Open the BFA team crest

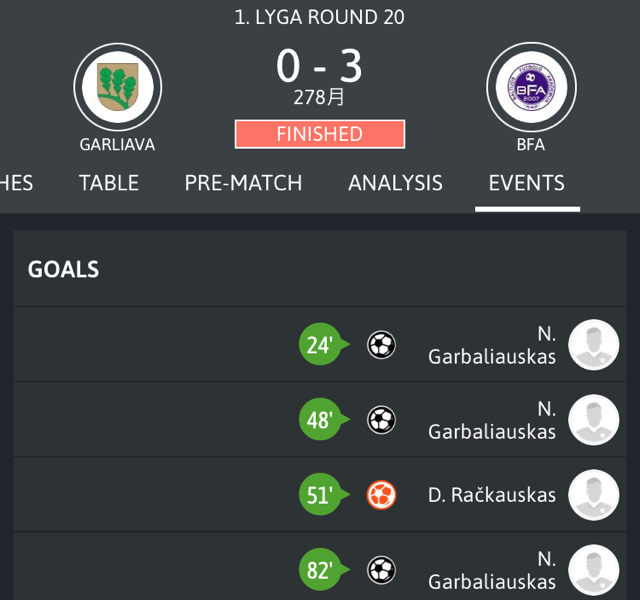tap(531, 87)
